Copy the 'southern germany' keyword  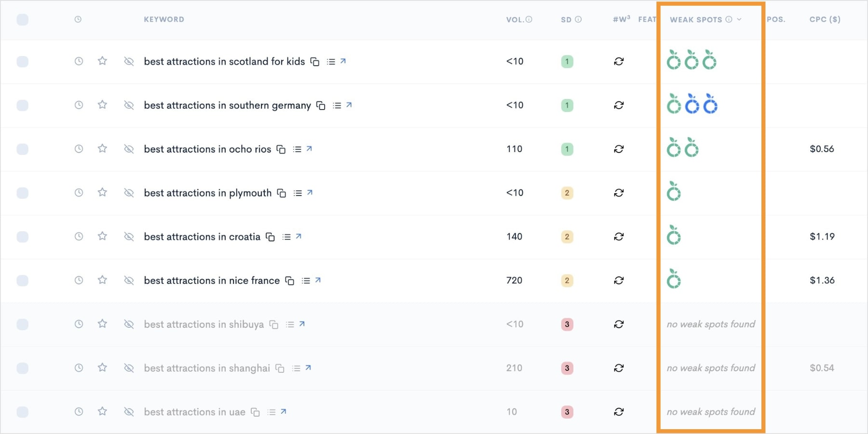pyautogui.click(x=321, y=105)
